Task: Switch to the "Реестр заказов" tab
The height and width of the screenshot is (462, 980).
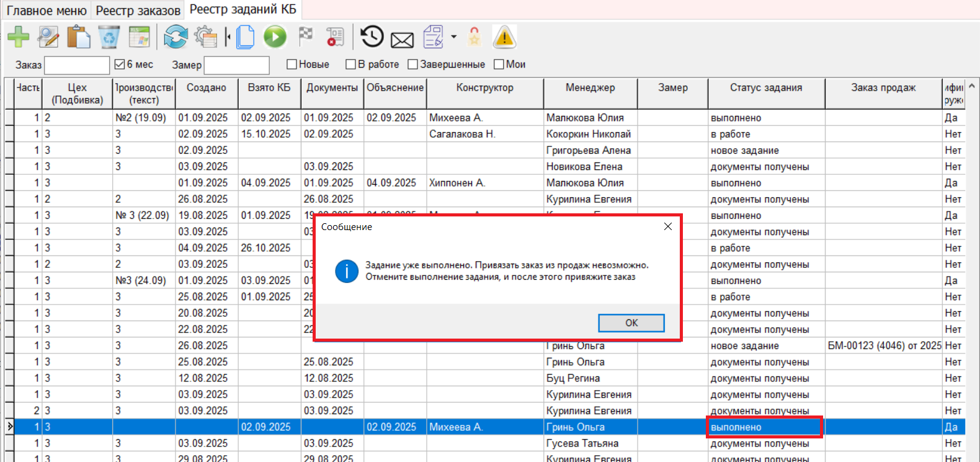Action: [138, 11]
